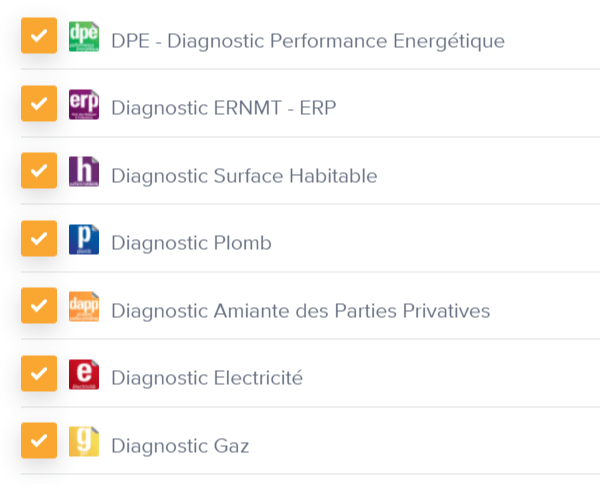Image resolution: width=600 pixels, height=486 pixels.
Task: Toggle the Diagnostic Electricité checkbox
Action: point(39,373)
